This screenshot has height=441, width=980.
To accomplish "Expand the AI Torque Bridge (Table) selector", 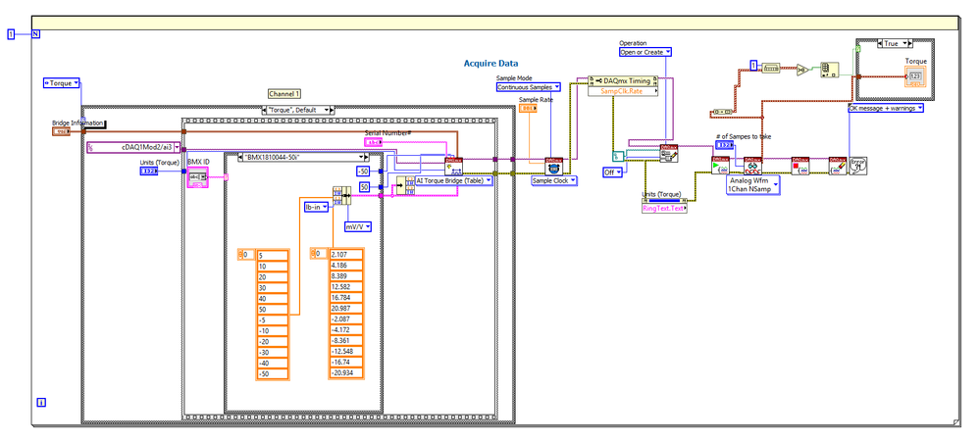I will point(488,180).
